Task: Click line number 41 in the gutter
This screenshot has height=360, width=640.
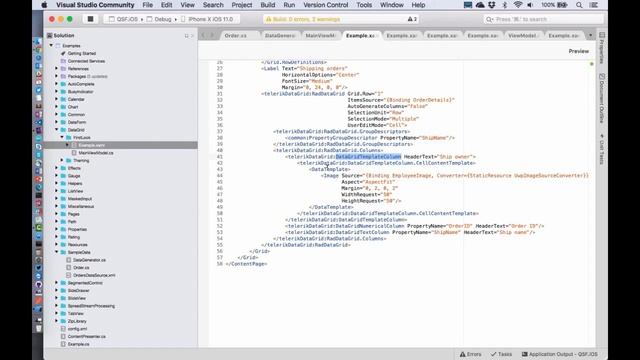Action: (220, 157)
